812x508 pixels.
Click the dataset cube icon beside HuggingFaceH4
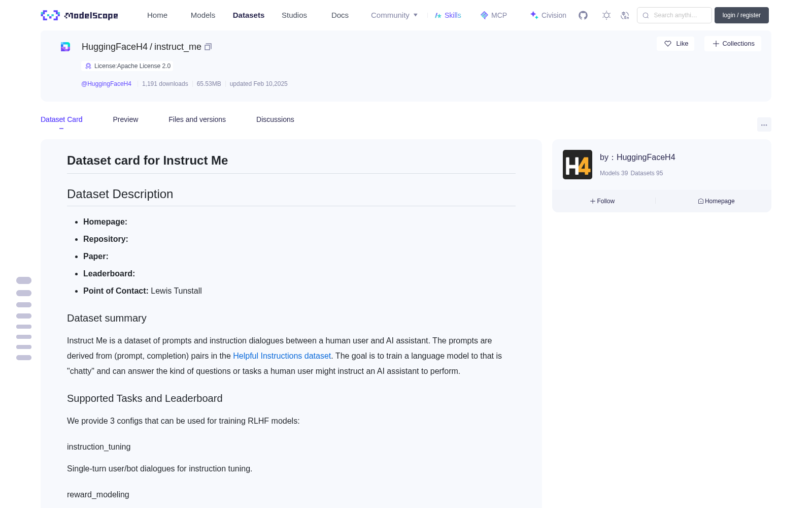click(x=65, y=47)
